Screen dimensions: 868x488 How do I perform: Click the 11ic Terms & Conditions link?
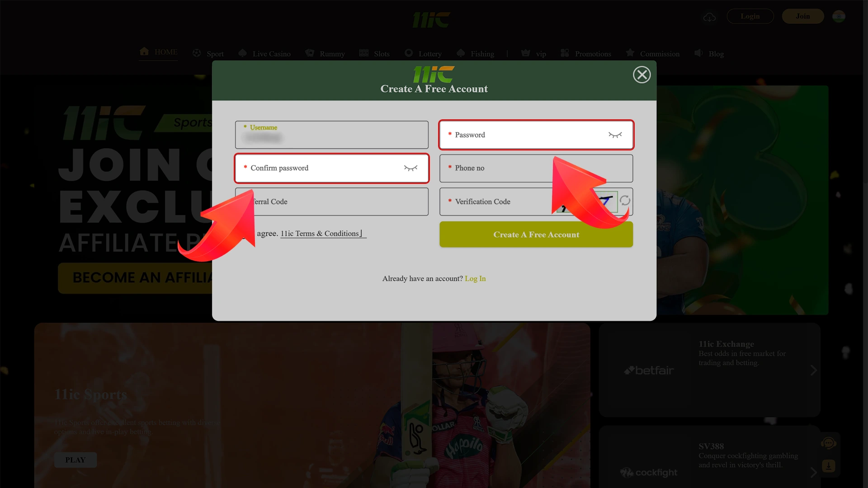[x=321, y=234]
